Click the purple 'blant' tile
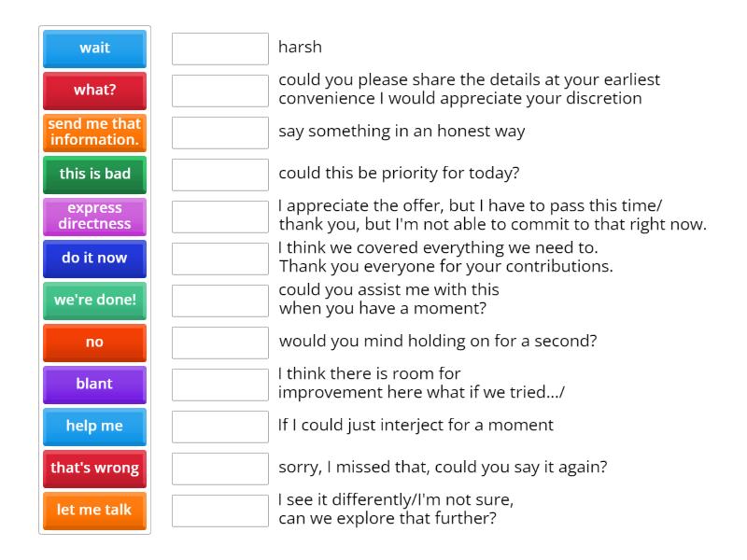747x560 pixels. click(93, 385)
